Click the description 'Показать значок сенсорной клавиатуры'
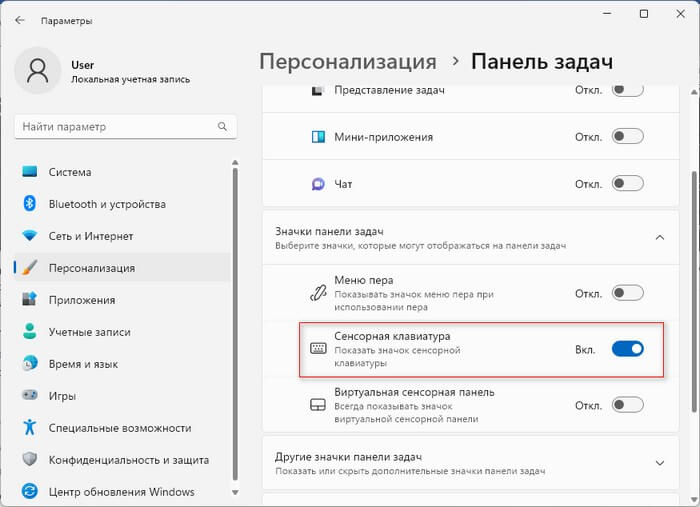Image resolution: width=700 pixels, height=507 pixels. [x=397, y=357]
